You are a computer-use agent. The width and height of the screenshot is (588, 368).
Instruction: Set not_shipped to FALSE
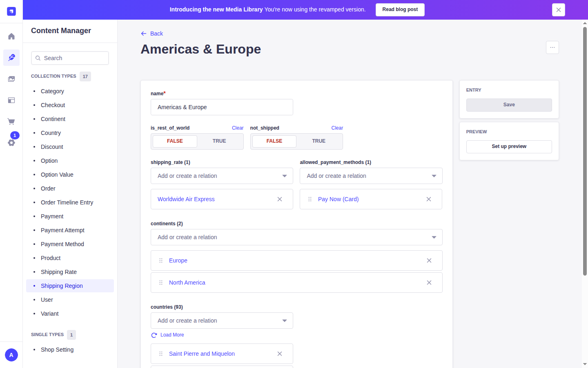[274, 141]
